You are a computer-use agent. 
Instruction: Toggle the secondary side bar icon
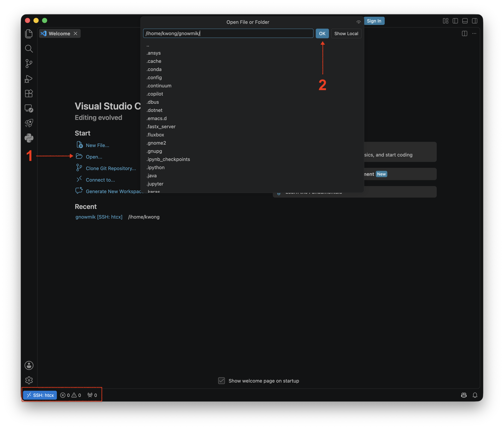(475, 21)
